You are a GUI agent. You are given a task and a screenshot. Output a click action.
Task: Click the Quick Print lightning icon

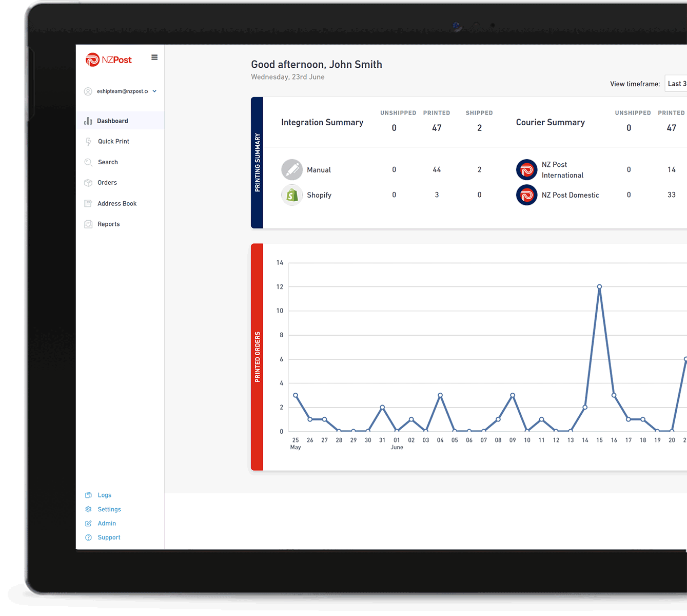pos(88,142)
